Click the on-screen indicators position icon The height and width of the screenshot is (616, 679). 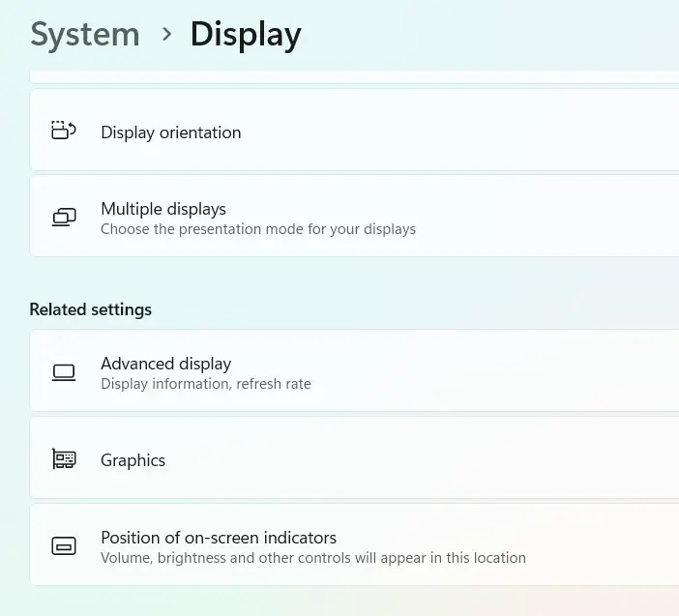pyautogui.click(x=64, y=546)
